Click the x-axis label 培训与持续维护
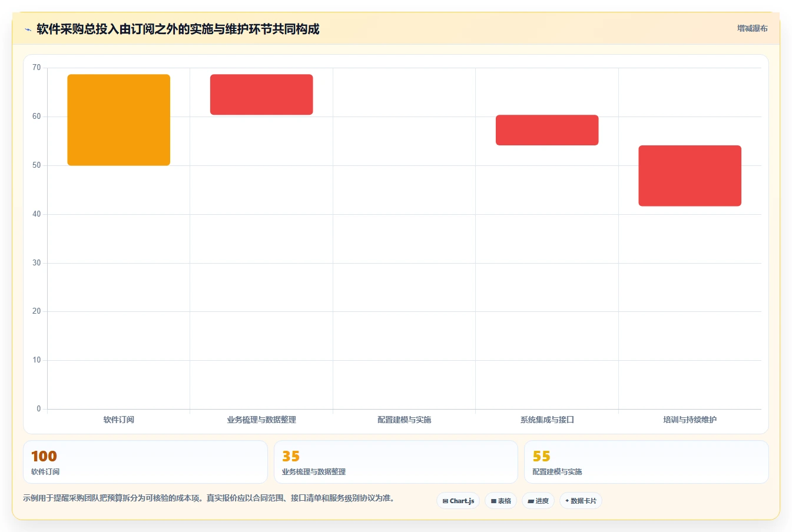The height and width of the screenshot is (532, 792). pos(690,420)
